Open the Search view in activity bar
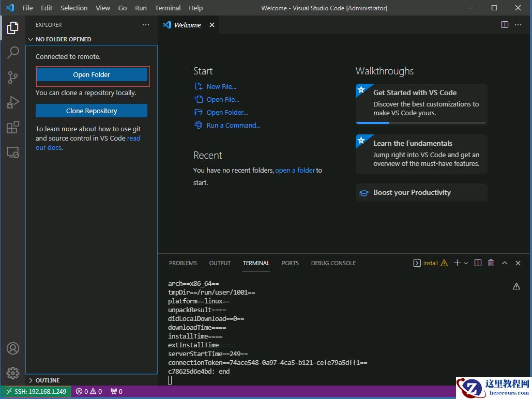Screen dimensions: 532x399 click(13, 52)
